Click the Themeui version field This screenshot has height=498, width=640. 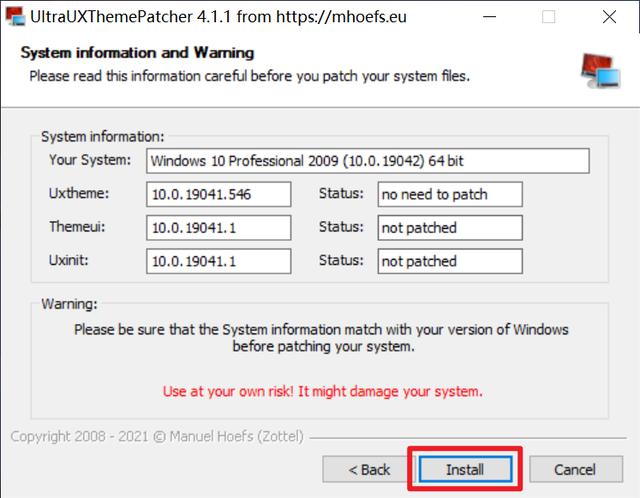[218, 228]
